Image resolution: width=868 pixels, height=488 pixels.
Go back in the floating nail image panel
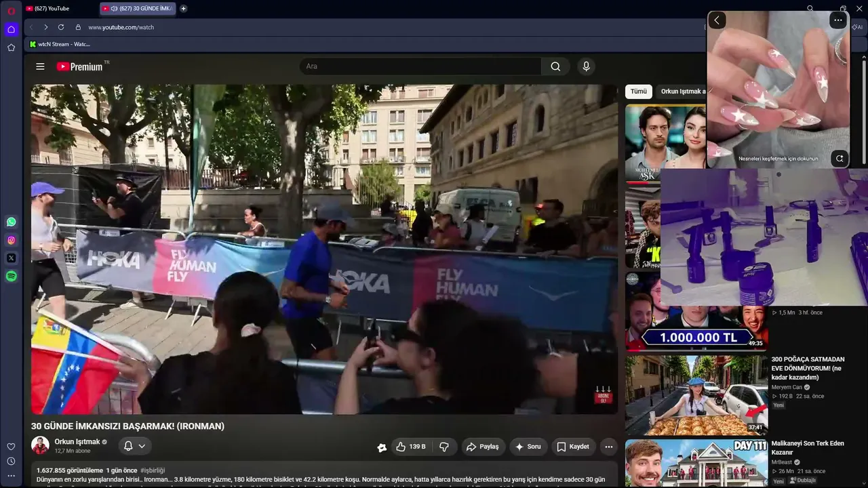pyautogui.click(x=717, y=20)
